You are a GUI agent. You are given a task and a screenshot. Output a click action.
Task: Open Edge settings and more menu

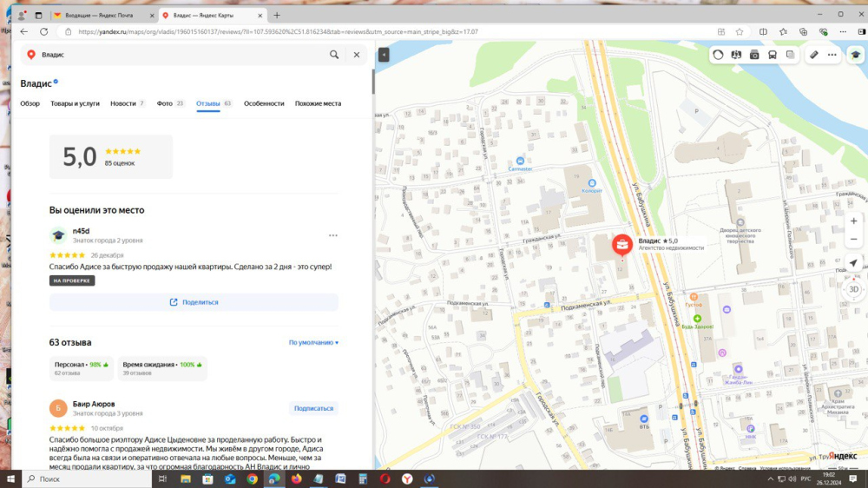(x=843, y=31)
